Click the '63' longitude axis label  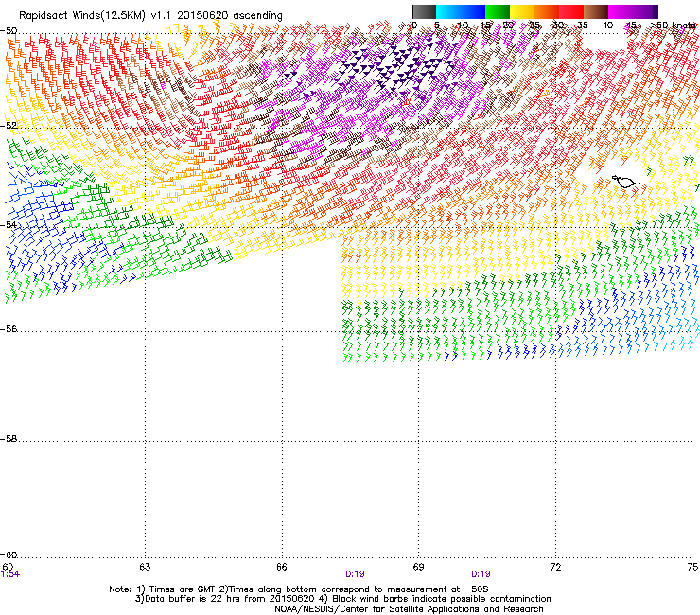tap(145, 567)
